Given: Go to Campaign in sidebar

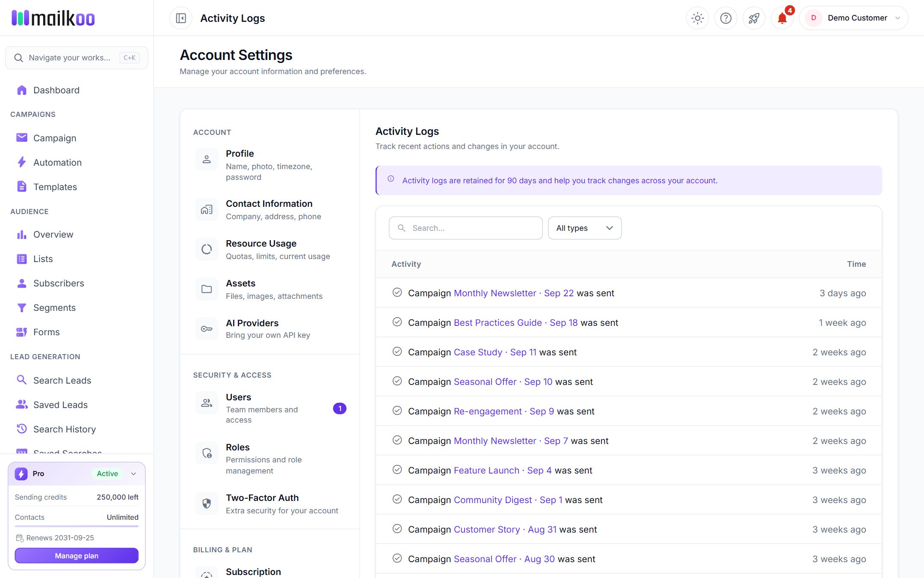Looking at the screenshot, I should coord(77,138).
